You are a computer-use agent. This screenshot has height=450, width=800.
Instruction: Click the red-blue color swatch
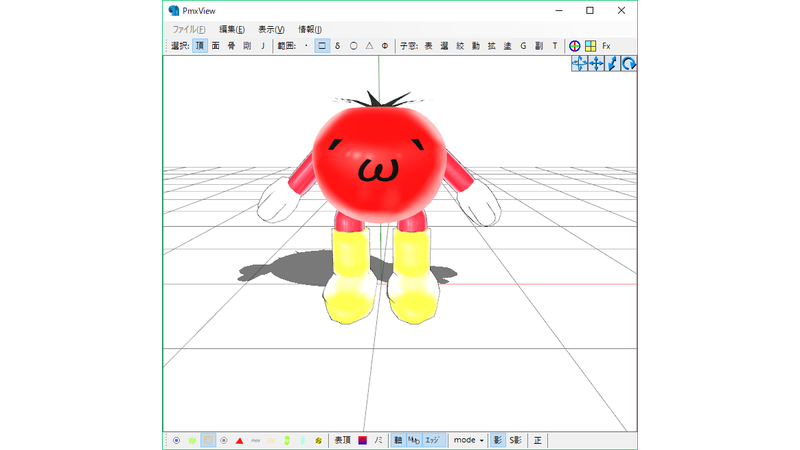point(362,440)
